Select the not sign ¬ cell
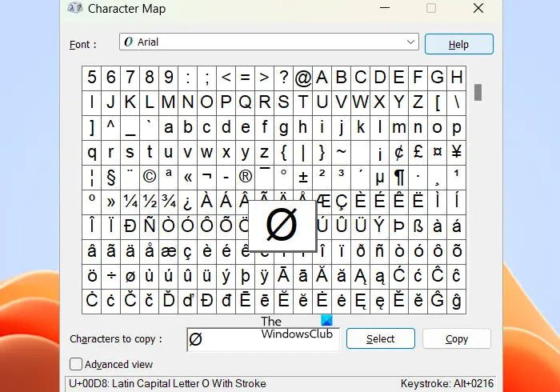560x392 pixels. [206, 177]
